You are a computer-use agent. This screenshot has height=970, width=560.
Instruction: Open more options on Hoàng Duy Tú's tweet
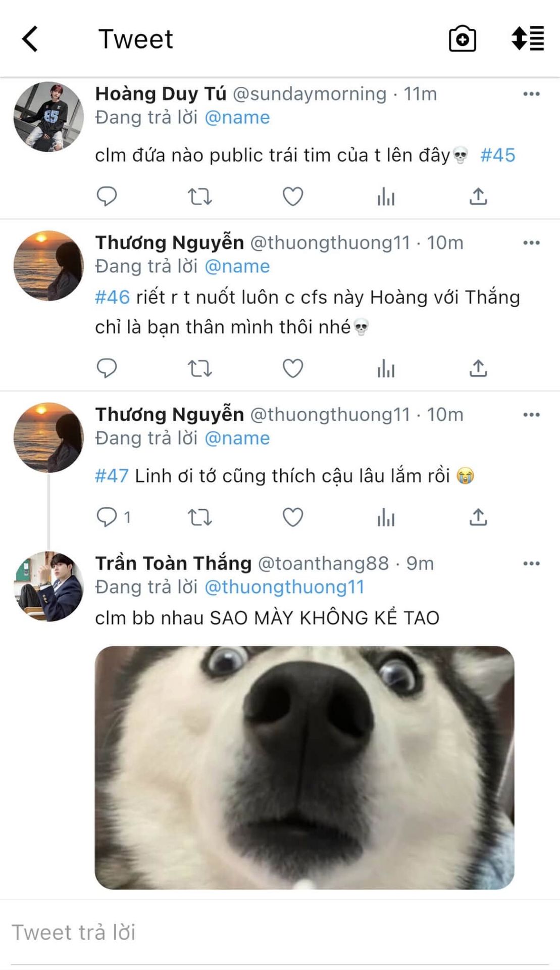tap(531, 94)
